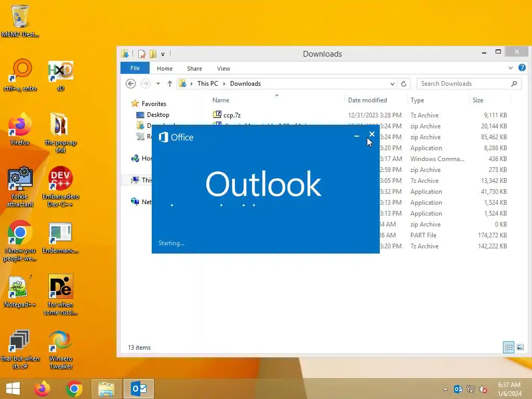Viewport: 532px width, 399px height.
Task: Open the 'for when some russi...' shortcut
Action: point(60,295)
